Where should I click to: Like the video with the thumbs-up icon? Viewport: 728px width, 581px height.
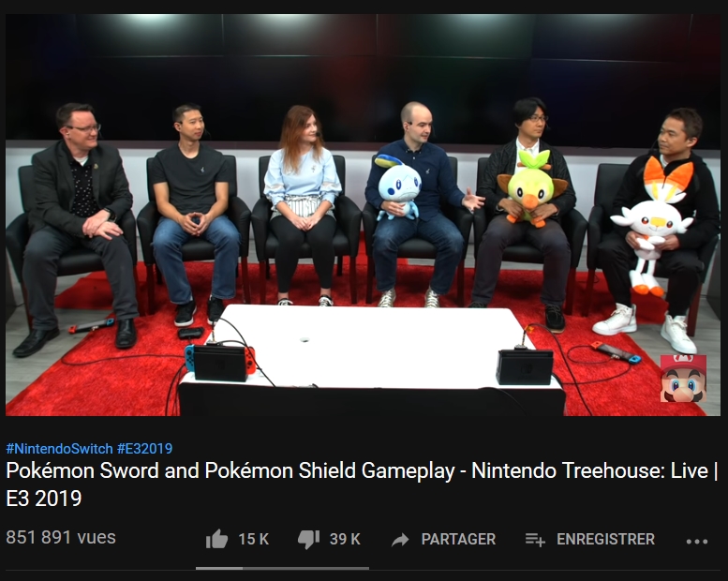[216, 539]
